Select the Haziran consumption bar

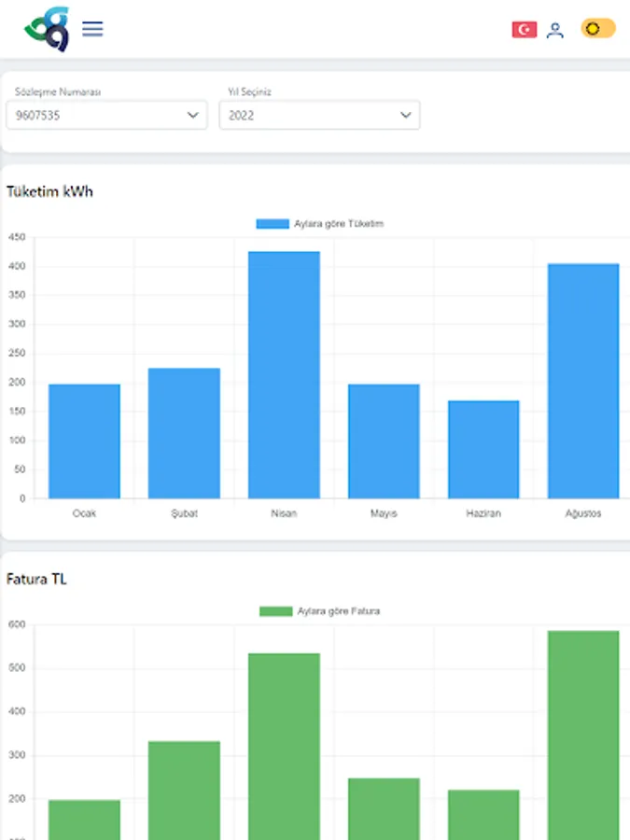[x=483, y=450]
